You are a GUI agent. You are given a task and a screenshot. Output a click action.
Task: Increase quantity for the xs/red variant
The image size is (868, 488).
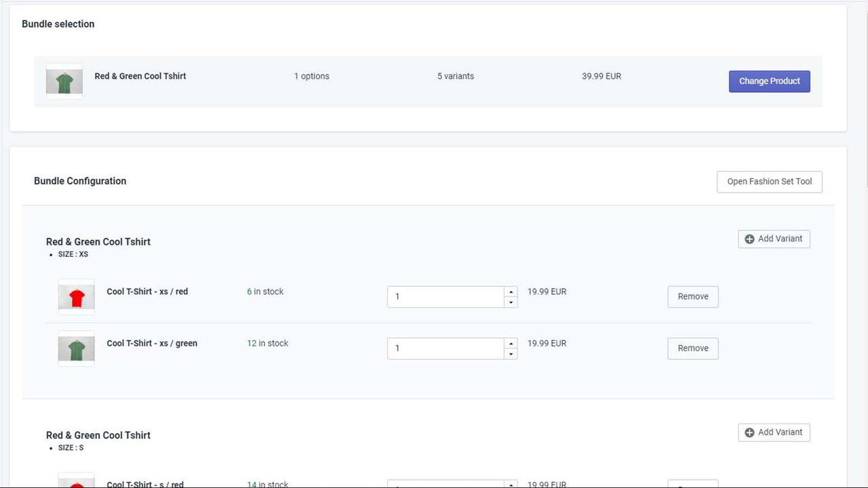pos(511,291)
